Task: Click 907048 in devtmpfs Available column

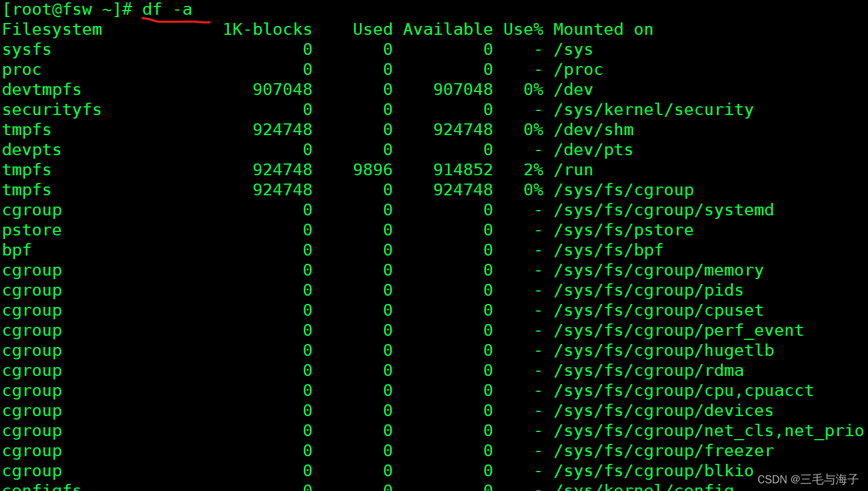Action: click(463, 90)
